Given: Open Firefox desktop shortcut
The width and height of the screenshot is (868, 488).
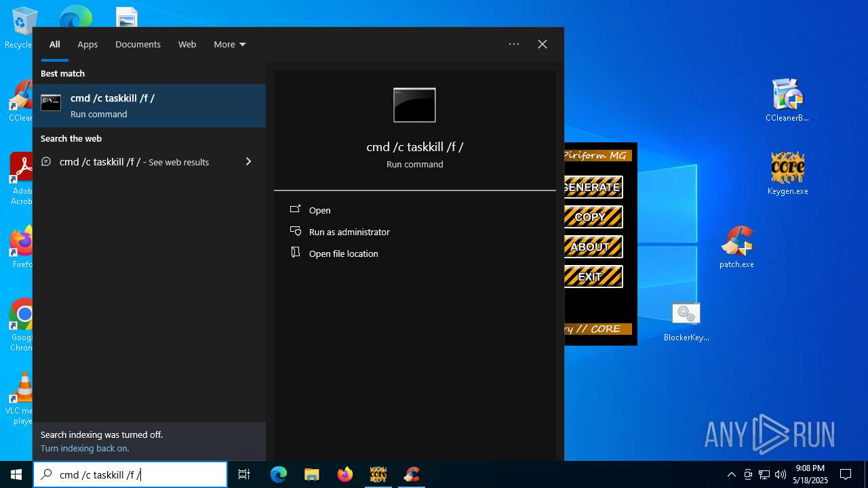Looking at the screenshot, I should (x=22, y=247).
